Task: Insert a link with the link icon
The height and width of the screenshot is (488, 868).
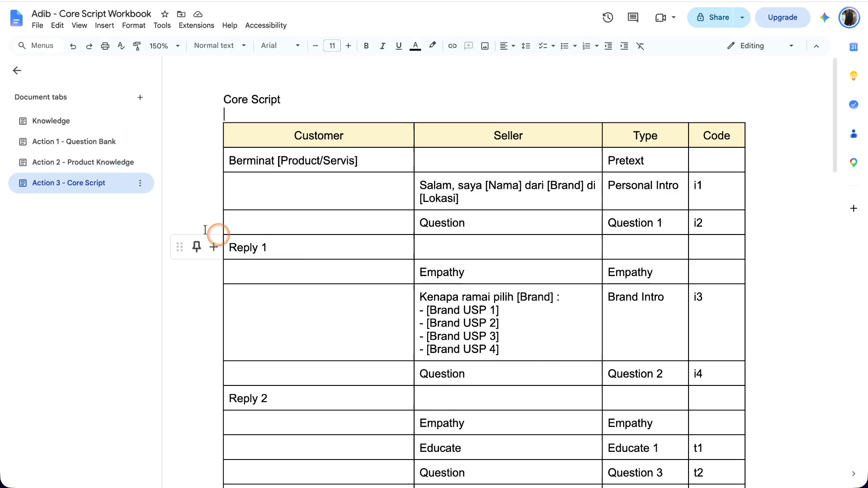Action: (452, 46)
